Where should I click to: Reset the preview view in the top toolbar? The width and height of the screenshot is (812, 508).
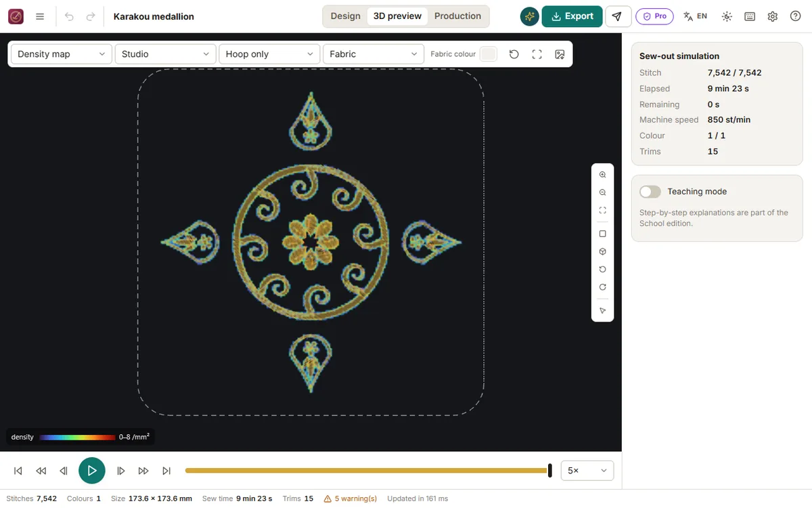[514, 54]
